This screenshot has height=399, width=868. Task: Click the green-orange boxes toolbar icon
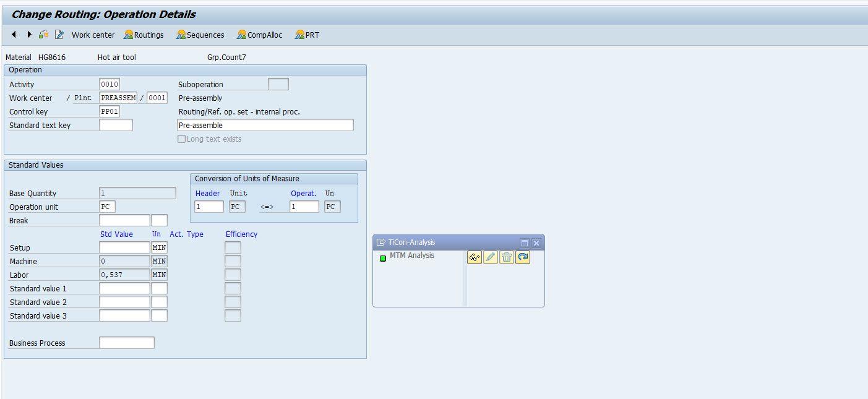click(x=43, y=35)
